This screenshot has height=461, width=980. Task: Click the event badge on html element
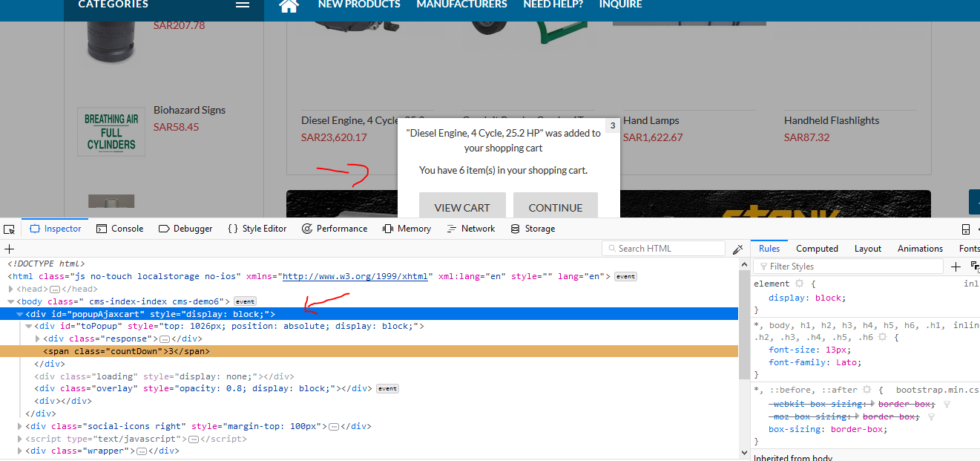click(625, 276)
